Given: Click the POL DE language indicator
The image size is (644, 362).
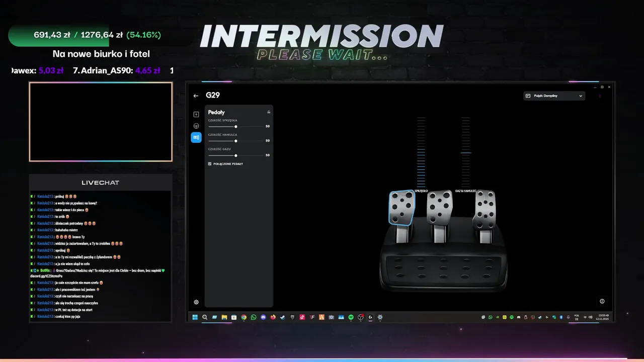Looking at the screenshot, I should click(x=577, y=317).
